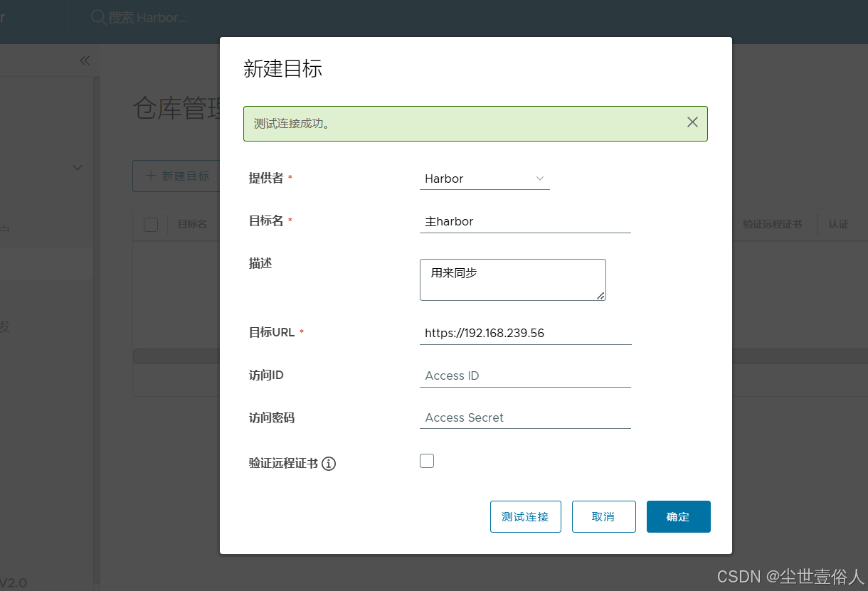Open the info icon beside 验证远程证书

tap(329, 464)
